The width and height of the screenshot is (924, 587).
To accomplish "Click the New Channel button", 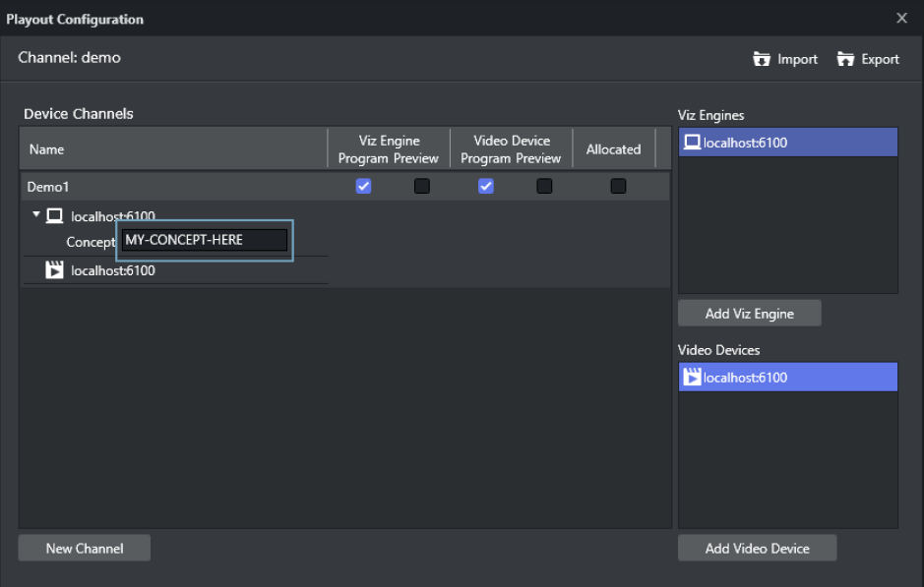I will (85, 549).
